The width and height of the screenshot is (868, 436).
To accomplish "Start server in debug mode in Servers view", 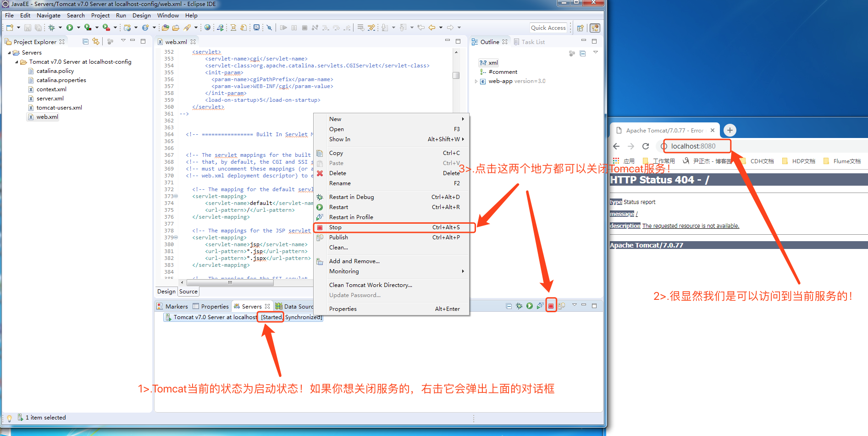I will pyautogui.click(x=519, y=306).
